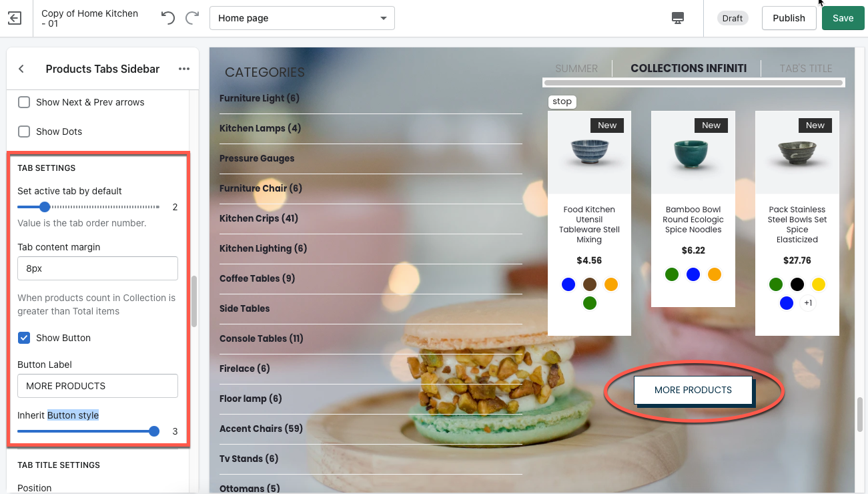
Task: Open the Home page template dropdown
Action: point(302,18)
